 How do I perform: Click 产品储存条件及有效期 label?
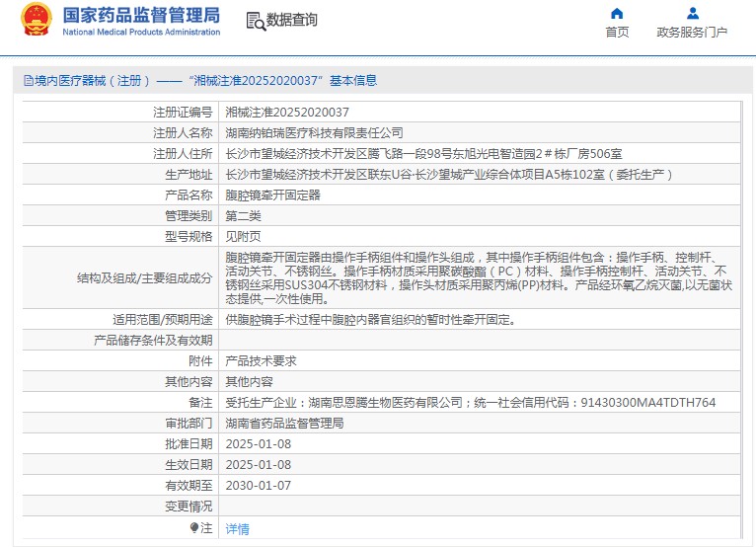[153, 341]
